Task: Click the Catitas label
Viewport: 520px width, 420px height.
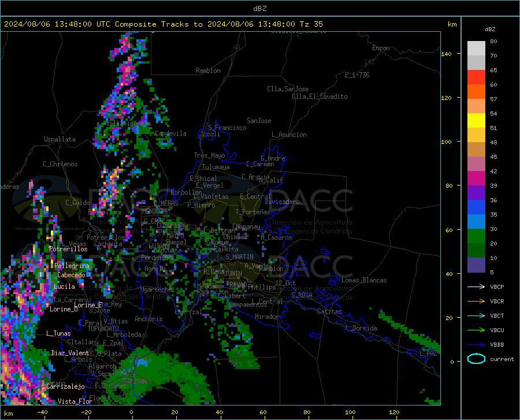Action: coord(329,311)
